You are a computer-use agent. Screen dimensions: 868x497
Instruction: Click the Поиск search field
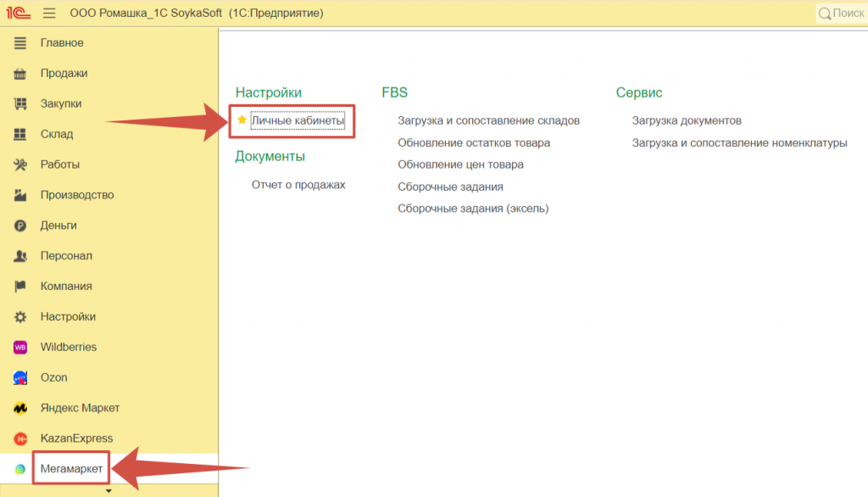pos(843,14)
